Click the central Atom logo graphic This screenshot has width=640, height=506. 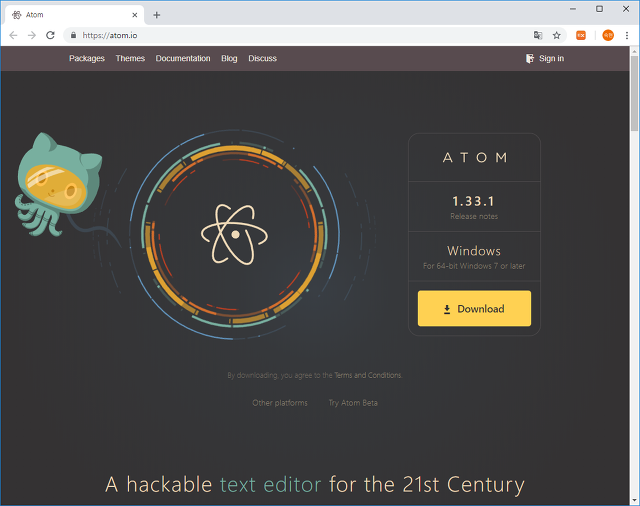tap(235, 234)
